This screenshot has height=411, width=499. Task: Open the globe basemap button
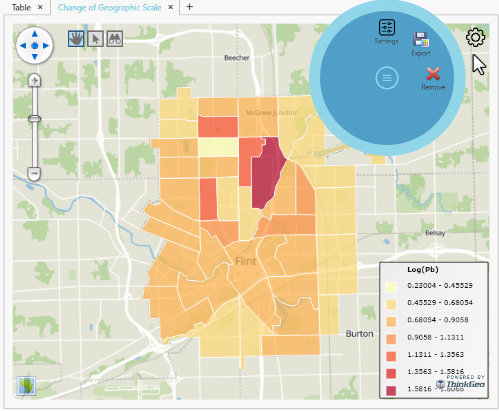click(x=27, y=386)
